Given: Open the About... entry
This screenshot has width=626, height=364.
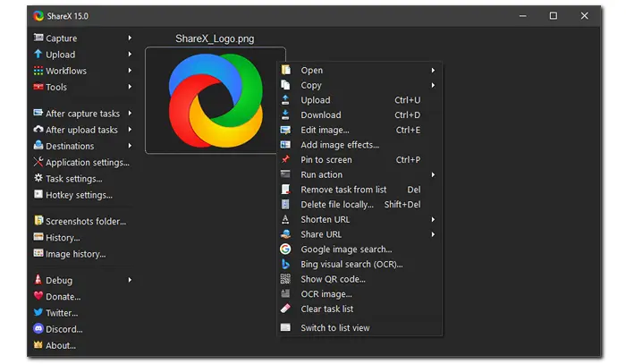Looking at the screenshot, I should pos(61,345).
